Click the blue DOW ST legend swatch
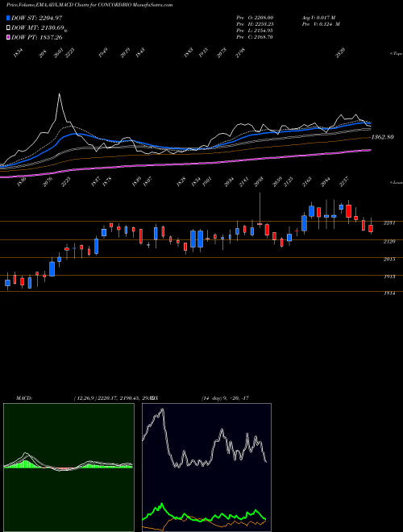This screenshot has width=403, height=532. point(9,18)
